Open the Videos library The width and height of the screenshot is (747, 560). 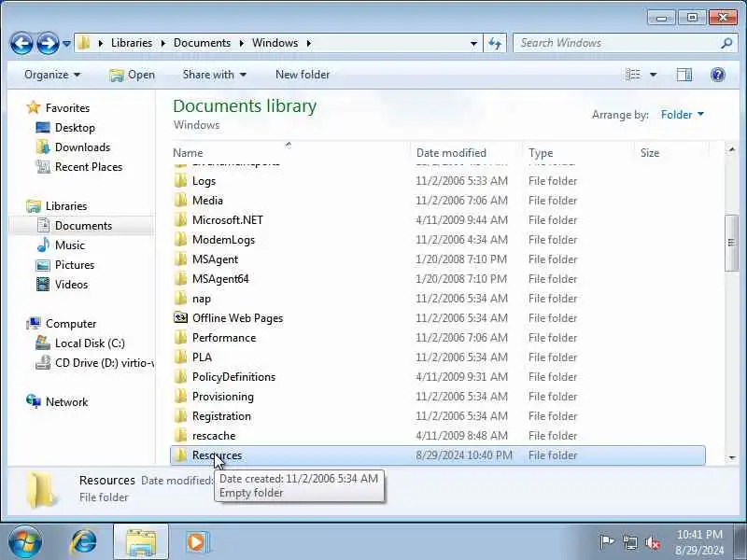pos(72,285)
